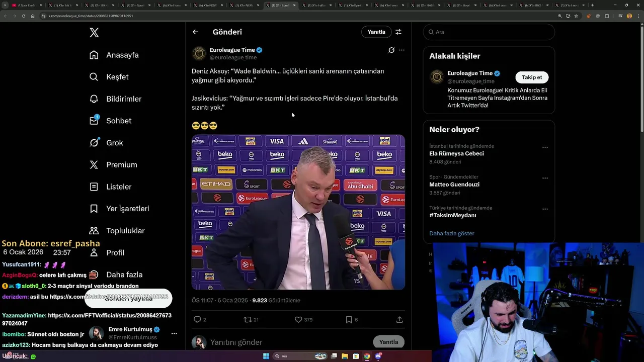Click Daha fazla göster under trends
The image size is (644, 362).
[x=452, y=233]
